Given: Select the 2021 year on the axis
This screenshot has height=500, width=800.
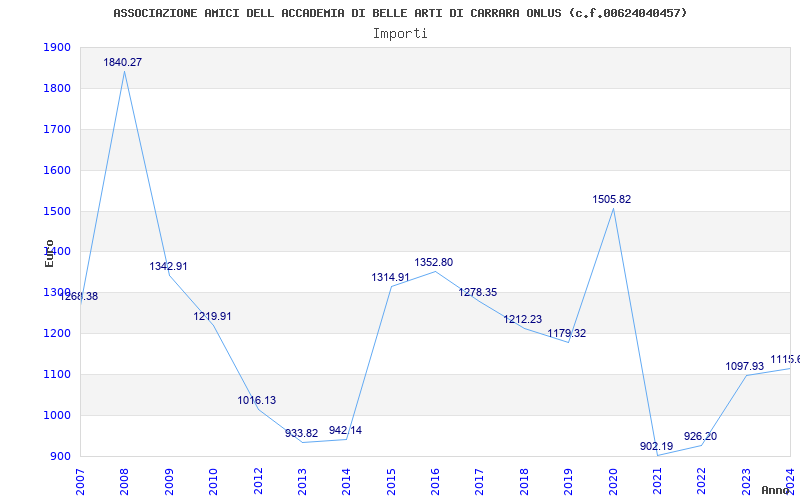Looking at the screenshot, I should pos(657,482).
